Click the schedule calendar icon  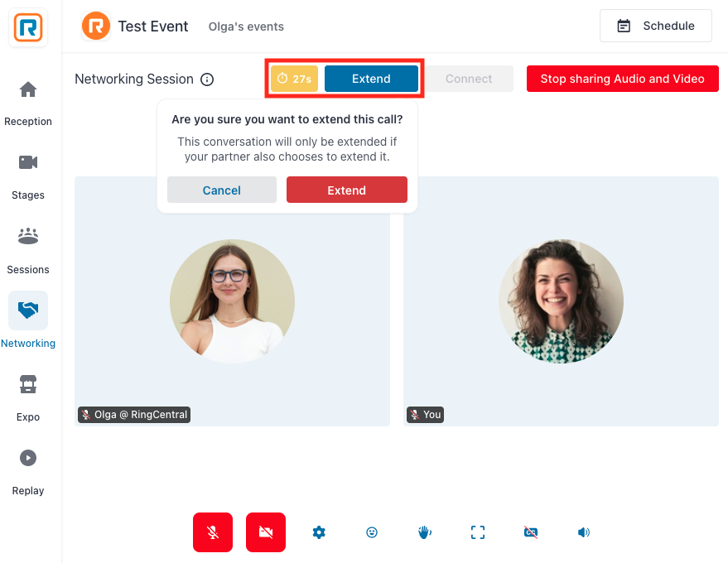(624, 26)
